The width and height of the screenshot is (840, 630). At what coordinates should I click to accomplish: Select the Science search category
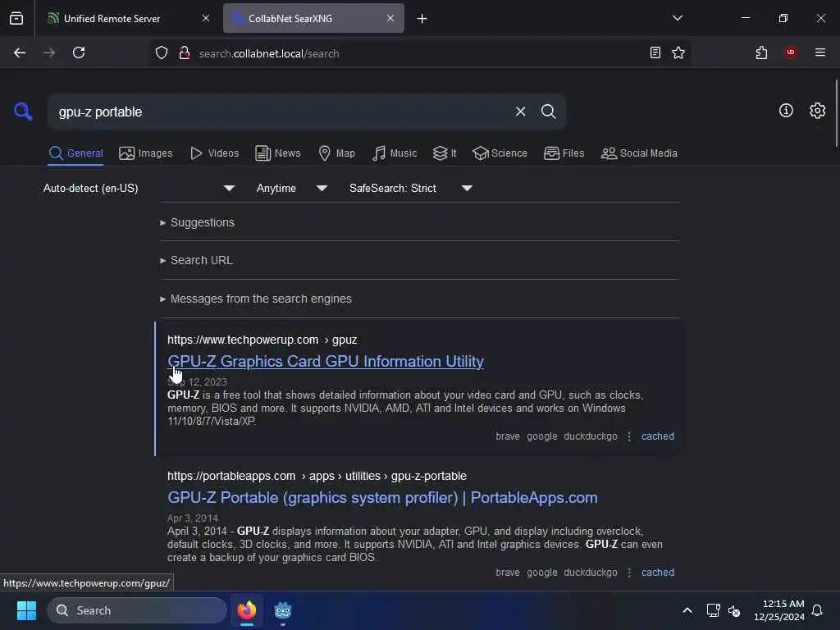(x=500, y=153)
